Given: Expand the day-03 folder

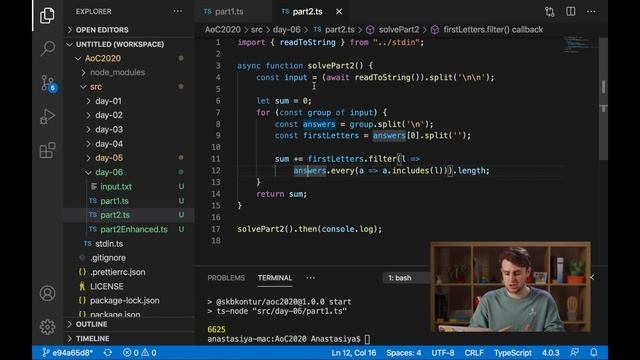Looking at the screenshot, I should [x=129, y=129].
